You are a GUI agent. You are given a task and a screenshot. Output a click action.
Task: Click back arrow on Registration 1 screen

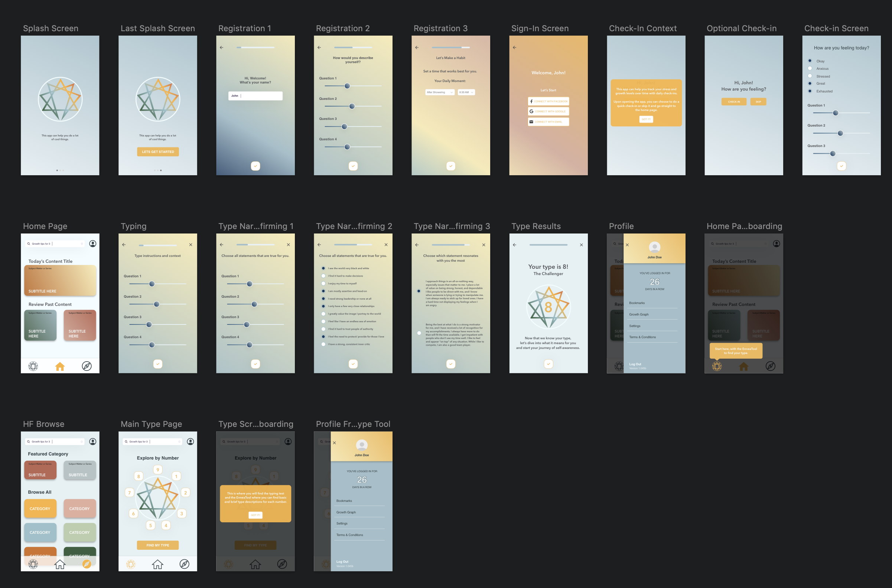(x=221, y=48)
